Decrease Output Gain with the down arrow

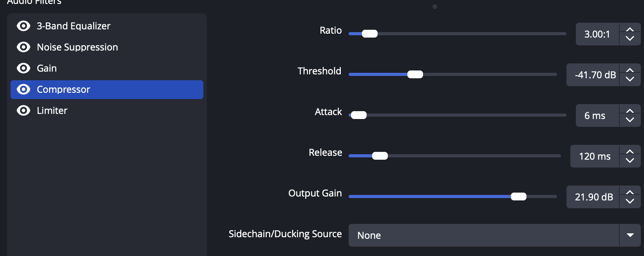click(630, 202)
